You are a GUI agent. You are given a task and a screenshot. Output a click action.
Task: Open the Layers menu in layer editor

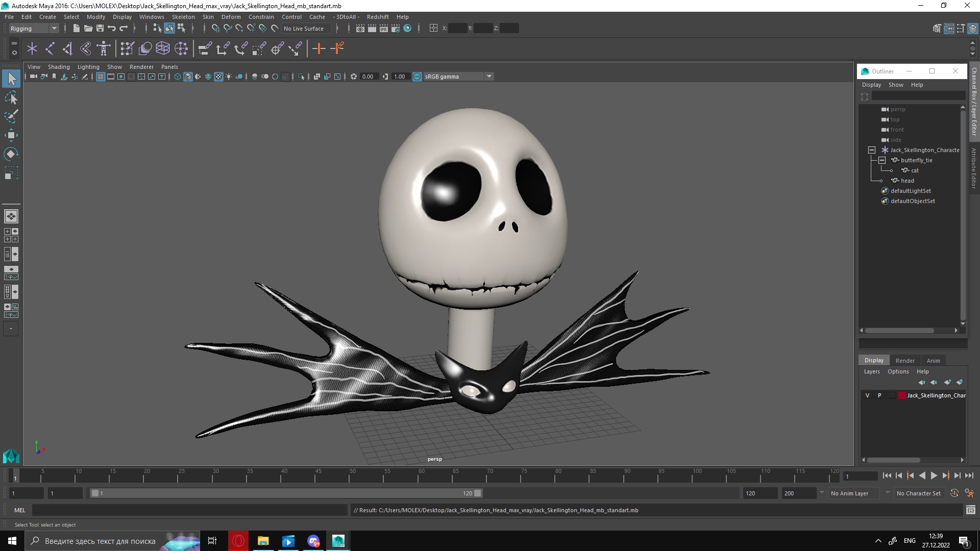pyautogui.click(x=872, y=371)
